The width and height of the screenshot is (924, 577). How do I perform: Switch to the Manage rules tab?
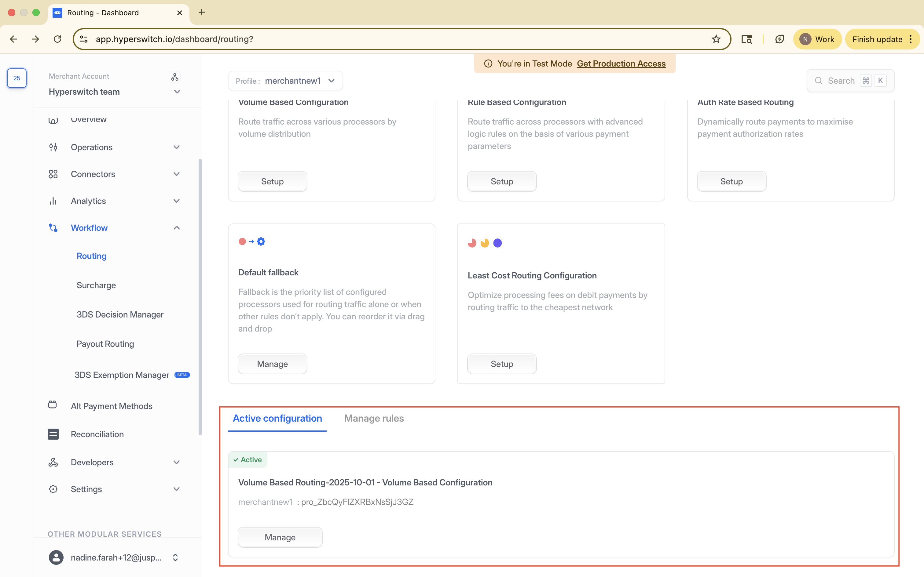click(x=373, y=418)
